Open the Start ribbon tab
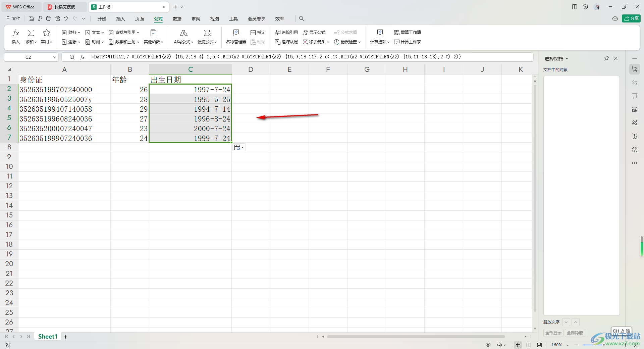Image resolution: width=644 pixels, height=349 pixels. click(102, 19)
